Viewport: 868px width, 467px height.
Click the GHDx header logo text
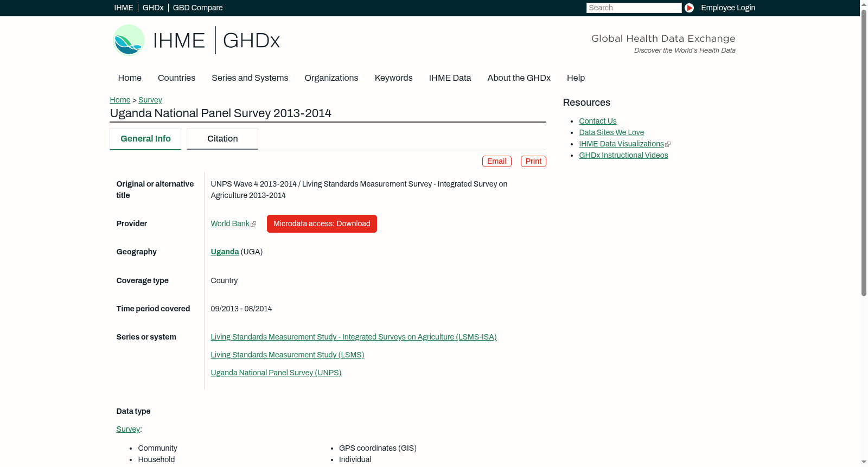pos(251,41)
